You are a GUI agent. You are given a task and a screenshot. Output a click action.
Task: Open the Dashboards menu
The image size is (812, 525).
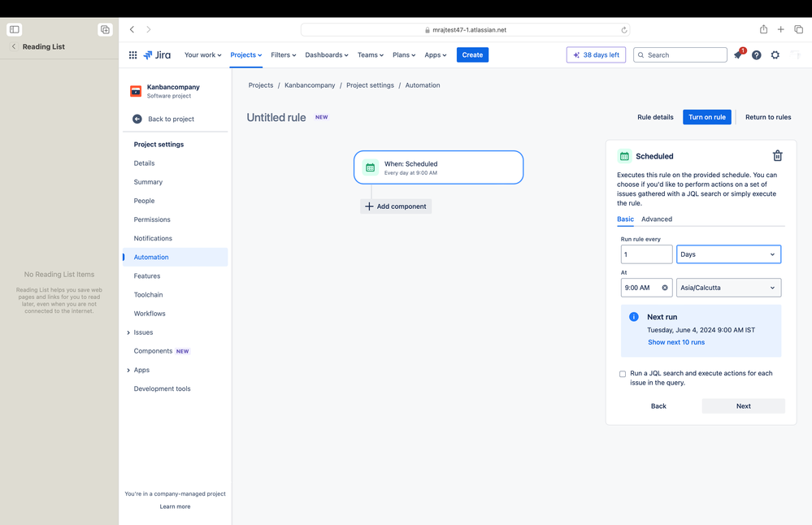pos(326,55)
